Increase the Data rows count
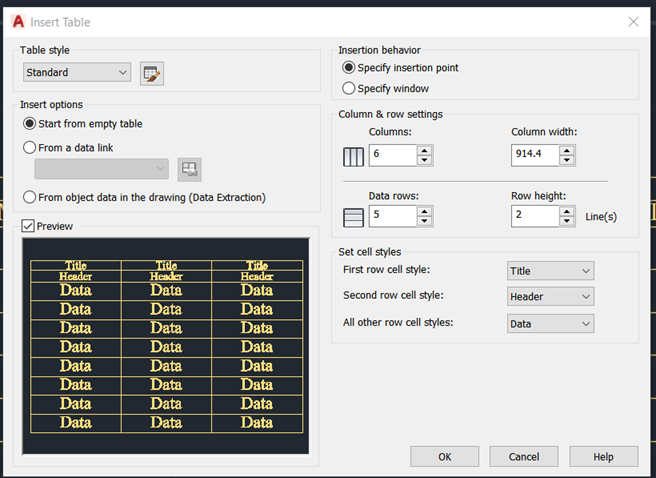 click(424, 211)
